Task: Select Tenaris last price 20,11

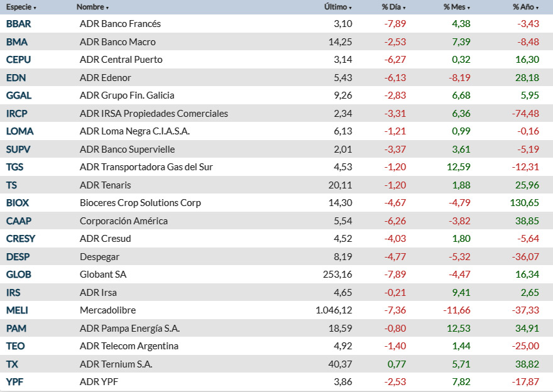Action: (341, 185)
